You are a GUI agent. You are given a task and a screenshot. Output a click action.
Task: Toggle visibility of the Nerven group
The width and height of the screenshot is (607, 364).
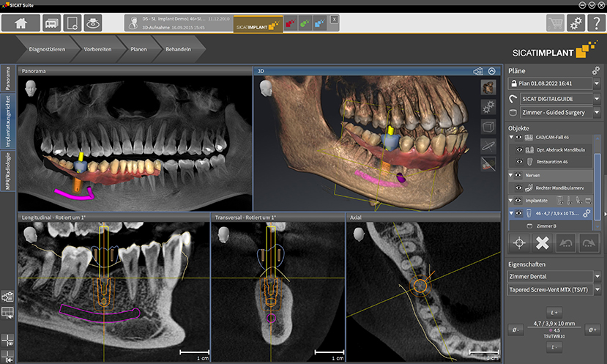click(x=518, y=176)
